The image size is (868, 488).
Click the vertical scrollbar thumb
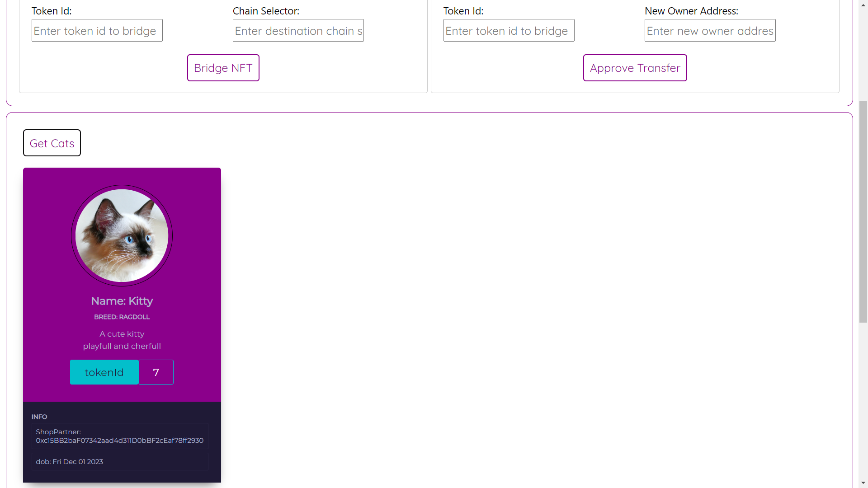coord(863,211)
